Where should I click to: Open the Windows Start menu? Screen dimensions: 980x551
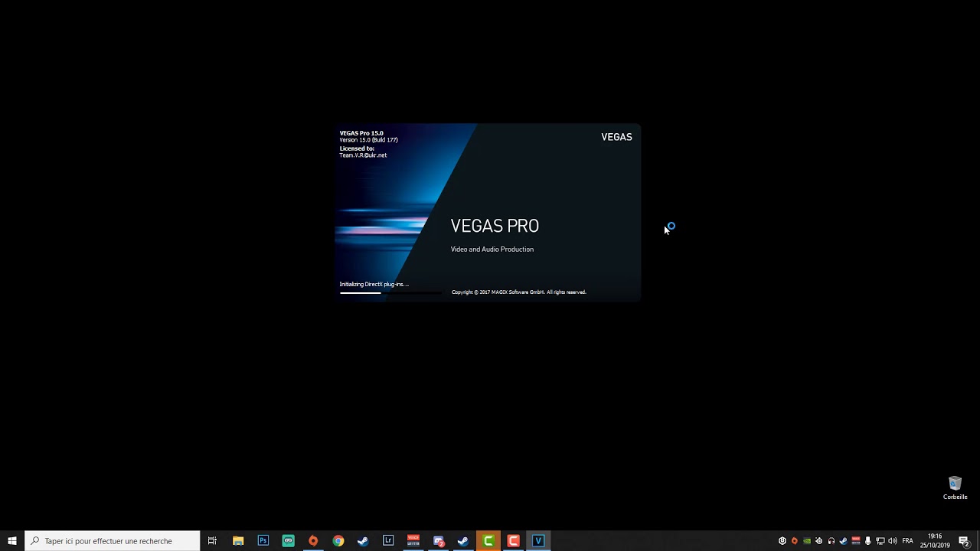[x=12, y=541]
